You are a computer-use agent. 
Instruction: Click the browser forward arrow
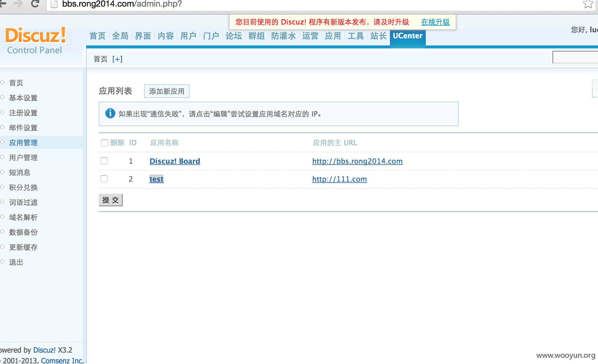[x=18, y=4]
